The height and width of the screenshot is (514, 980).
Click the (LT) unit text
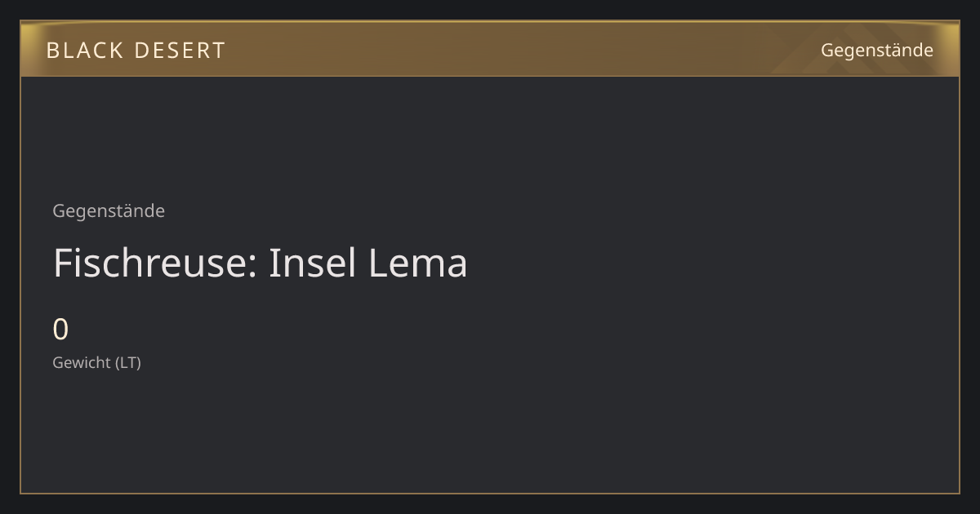pos(127,362)
